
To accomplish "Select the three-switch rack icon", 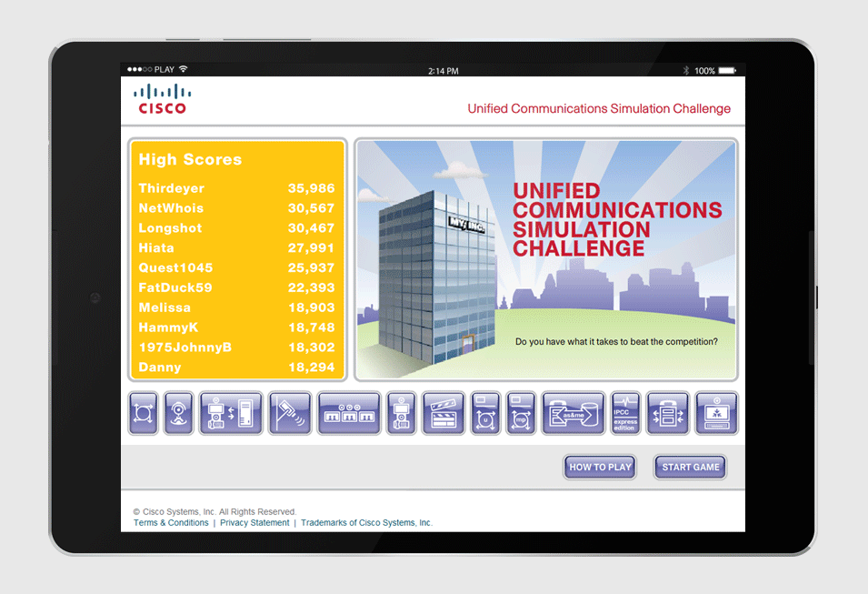I will pyautogui.click(x=349, y=413).
